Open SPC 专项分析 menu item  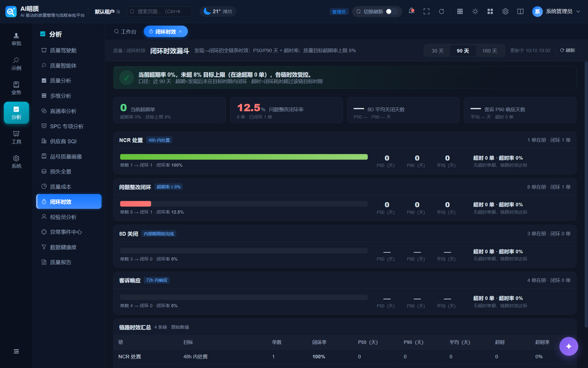69,126
